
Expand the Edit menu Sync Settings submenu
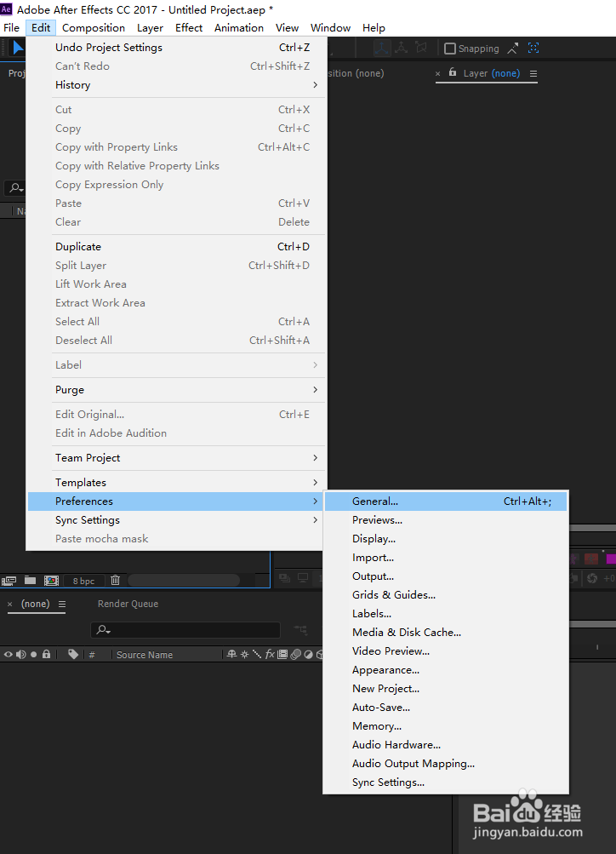177,520
